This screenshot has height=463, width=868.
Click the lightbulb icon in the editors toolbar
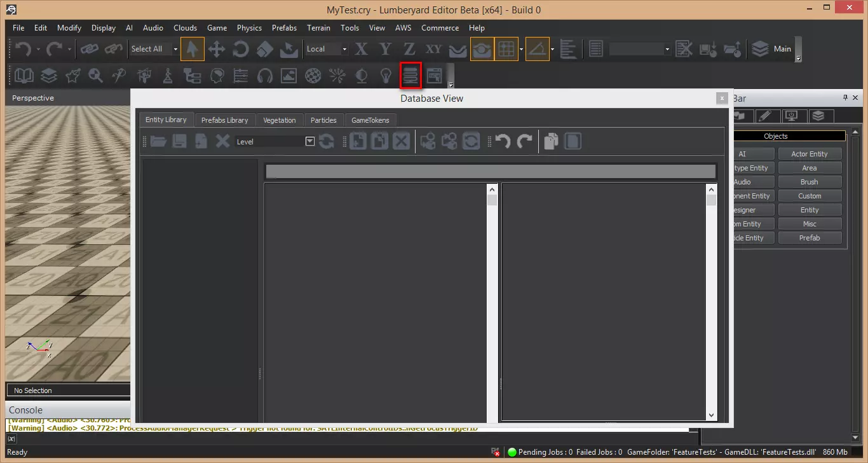coord(386,76)
